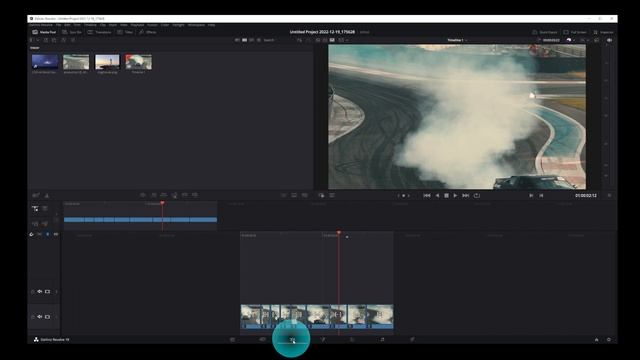Jump to the first frame
The height and width of the screenshot is (360, 640).
[x=427, y=196]
